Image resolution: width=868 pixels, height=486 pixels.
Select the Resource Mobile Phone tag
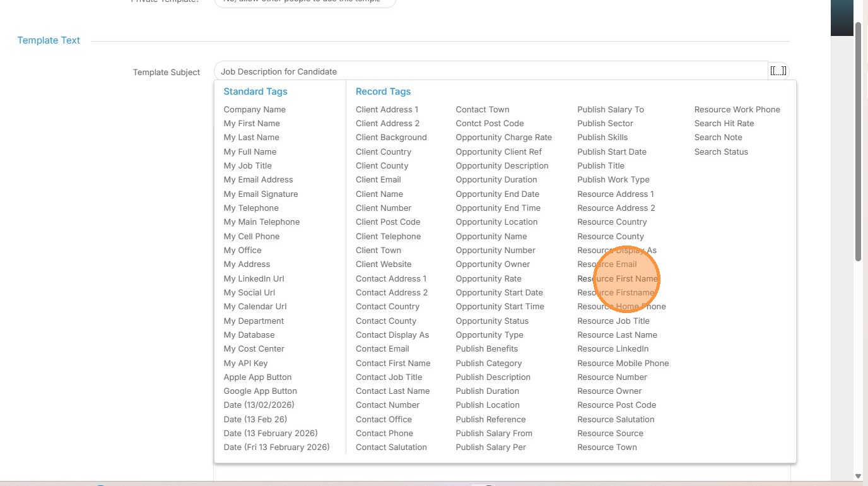[623, 363]
